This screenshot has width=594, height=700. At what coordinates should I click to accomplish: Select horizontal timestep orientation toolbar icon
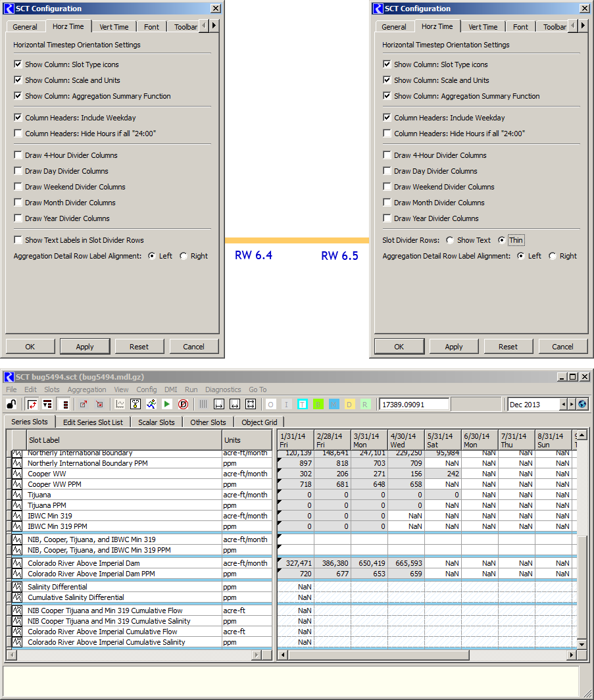click(32, 405)
